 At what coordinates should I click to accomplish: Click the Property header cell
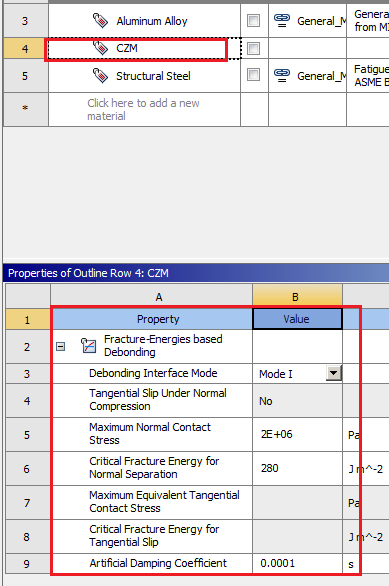coord(152,319)
